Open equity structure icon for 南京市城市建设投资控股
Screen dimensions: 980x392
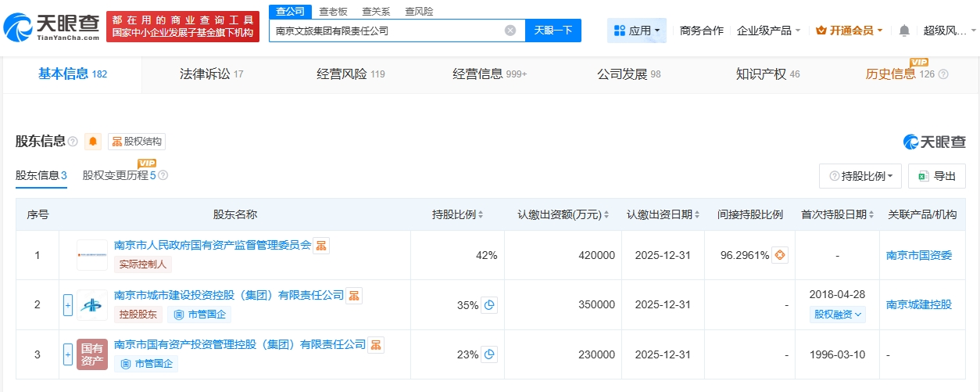(354, 295)
